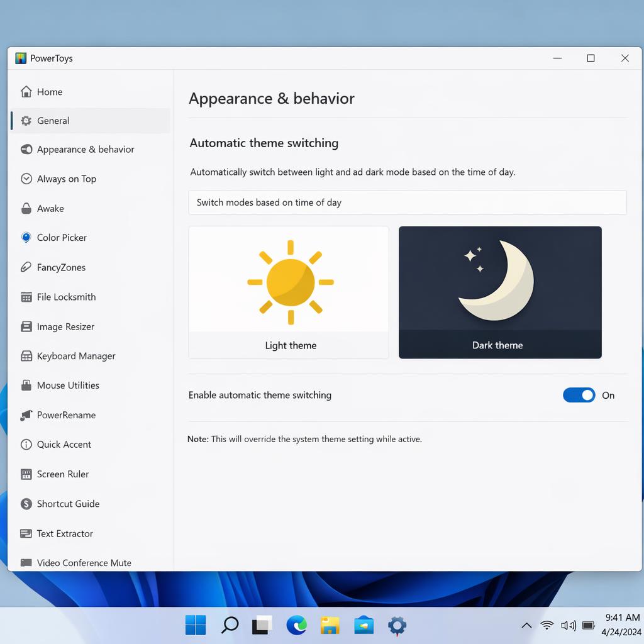Go to Appearance & behavior in sidebar

[x=86, y=150]
